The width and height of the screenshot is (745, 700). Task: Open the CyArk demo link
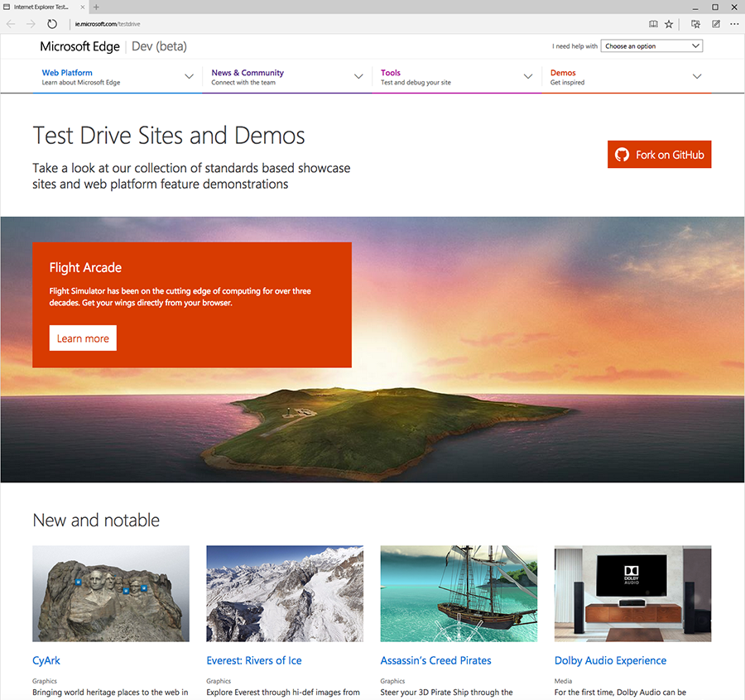coord(46,660)
